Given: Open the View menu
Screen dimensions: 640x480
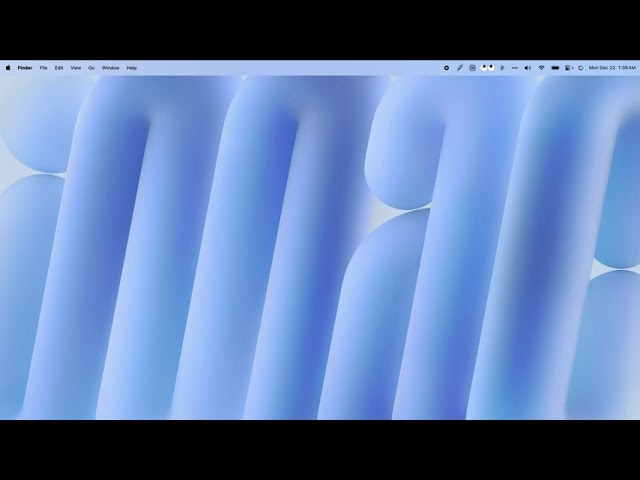Looking at the screenshot, I should tap(75, 68).
